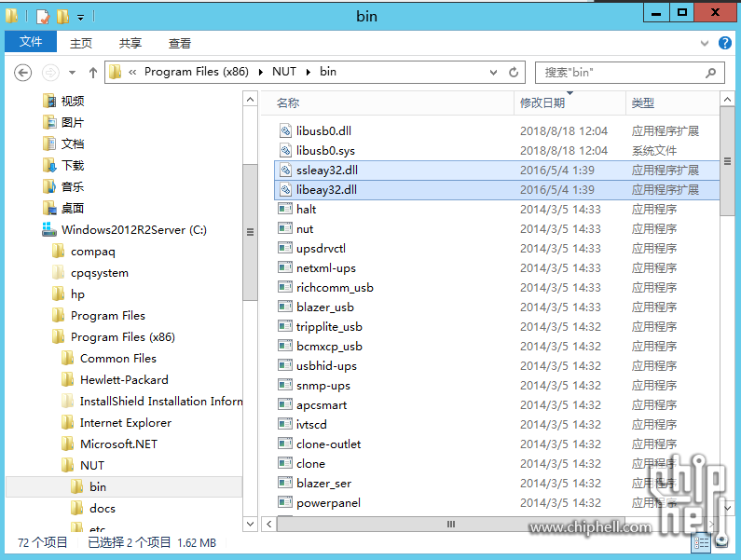Open address bar history dropdown
The width and height of the screenshot is (741, 560).
(x=493, y=73)
